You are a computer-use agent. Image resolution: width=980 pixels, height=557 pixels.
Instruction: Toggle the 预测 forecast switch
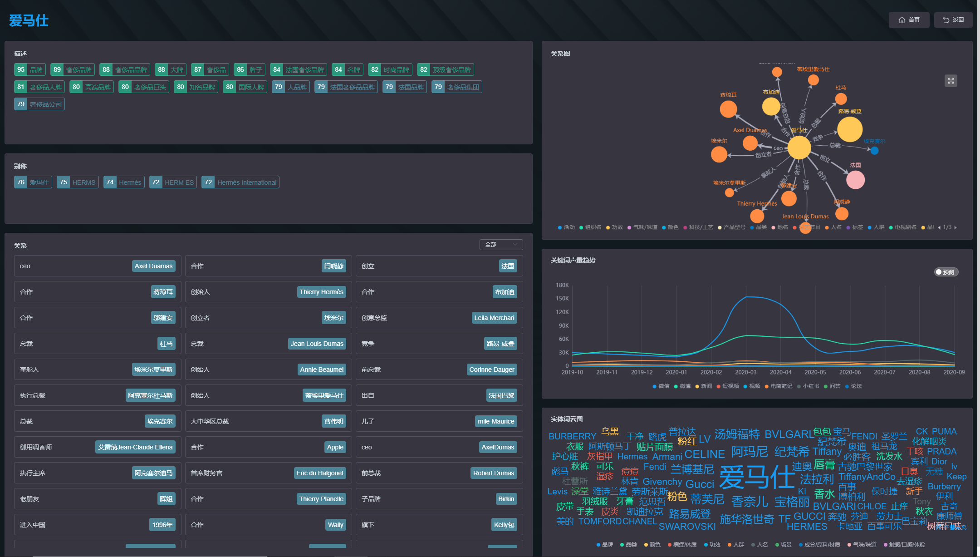click(x=946, y=272)
